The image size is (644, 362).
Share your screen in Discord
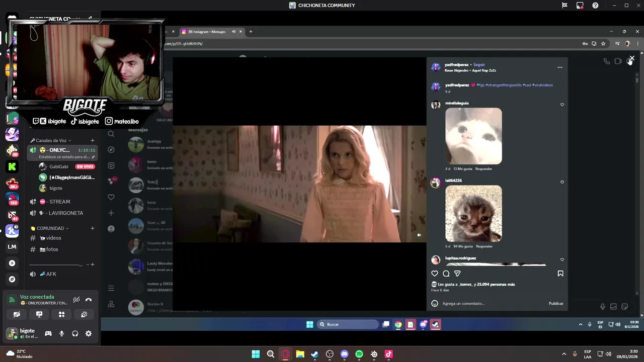(39, 314)
